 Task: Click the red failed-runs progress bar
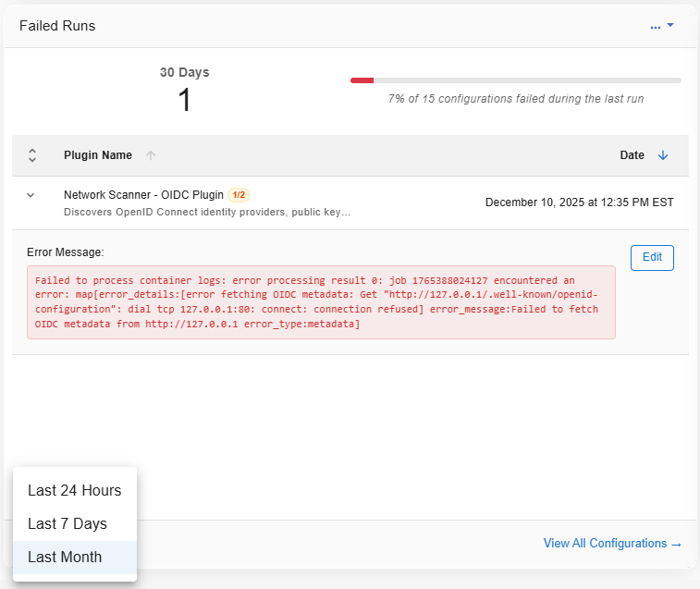point(362,80)
